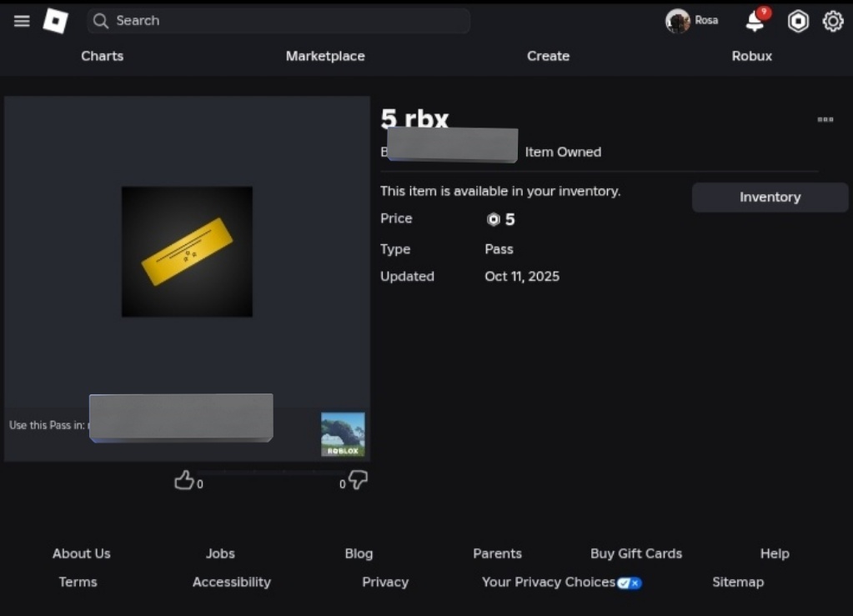Toggle the Your Privacy Choices icon
The image size is (853, 616).
(x=630, y=583)
